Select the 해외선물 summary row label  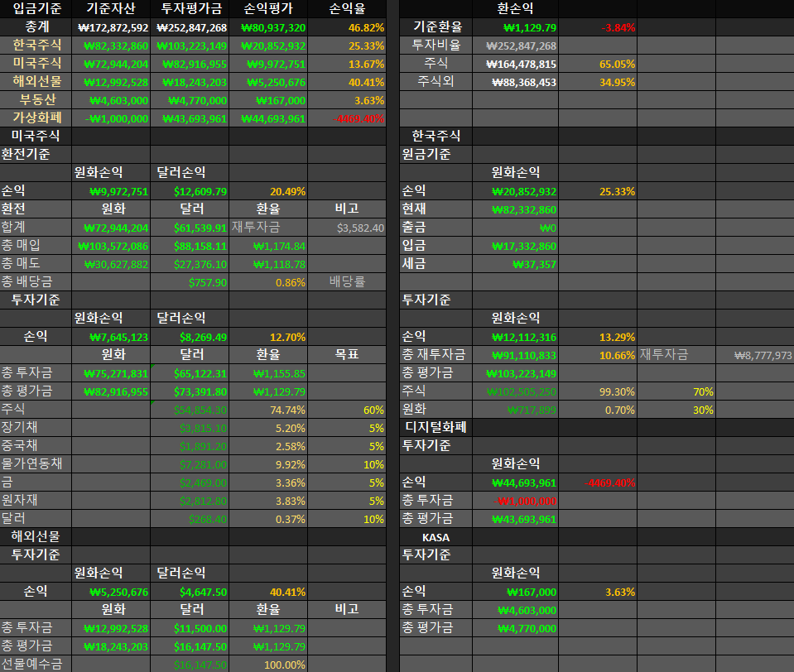(36, 82)
